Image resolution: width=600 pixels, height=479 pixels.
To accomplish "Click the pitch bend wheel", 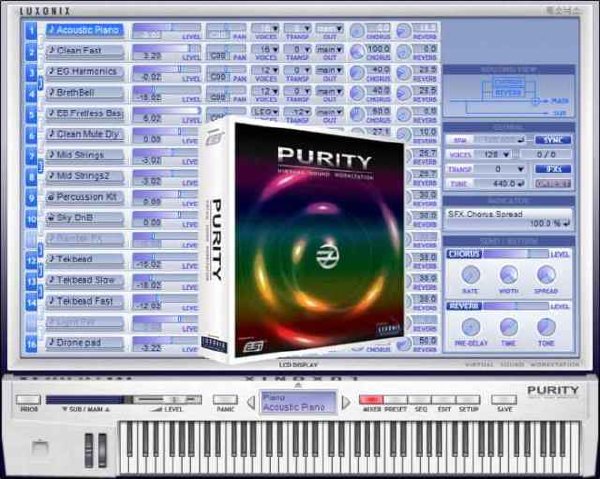I will (89, 450).
